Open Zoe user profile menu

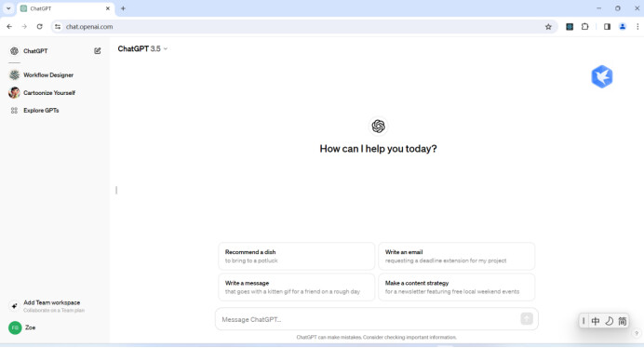(x=54, y=328)
